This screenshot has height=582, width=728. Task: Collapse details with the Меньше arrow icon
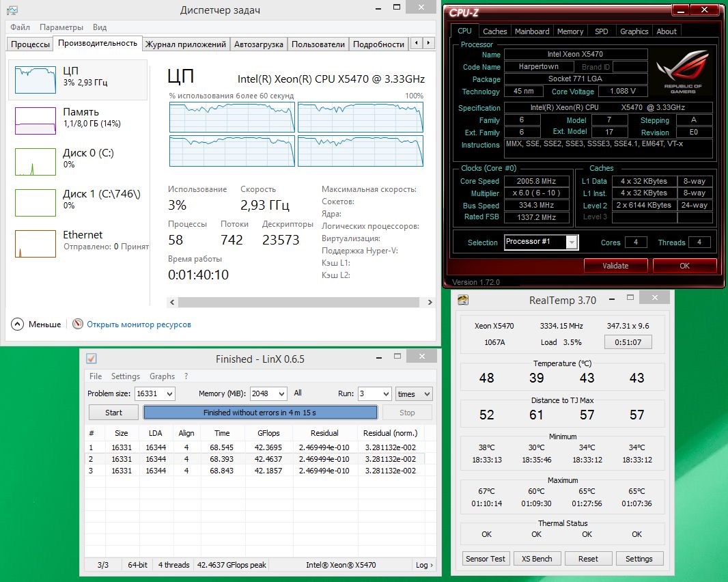pos(17,324)
